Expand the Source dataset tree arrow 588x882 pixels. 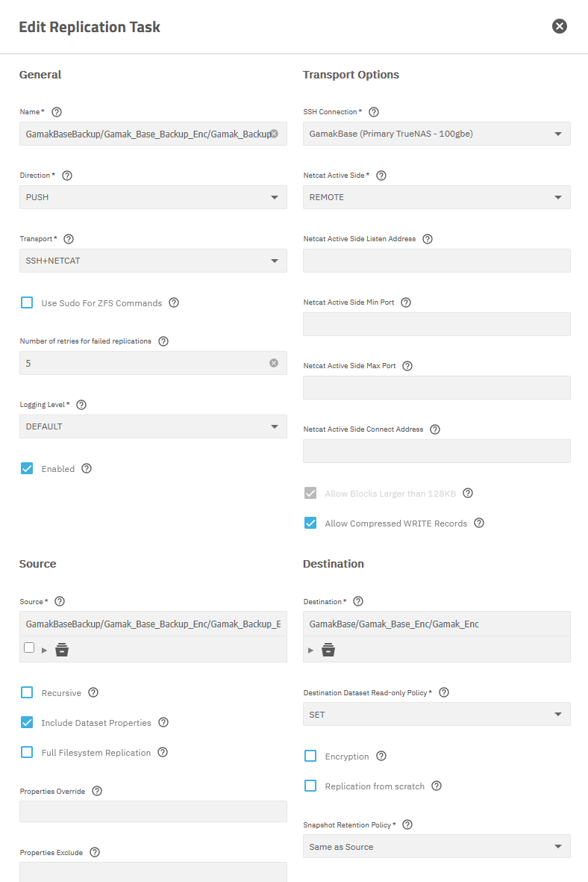pos(45,650)
